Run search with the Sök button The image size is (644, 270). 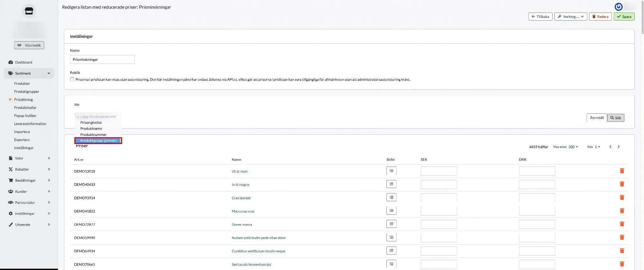[x=616, y=118]
